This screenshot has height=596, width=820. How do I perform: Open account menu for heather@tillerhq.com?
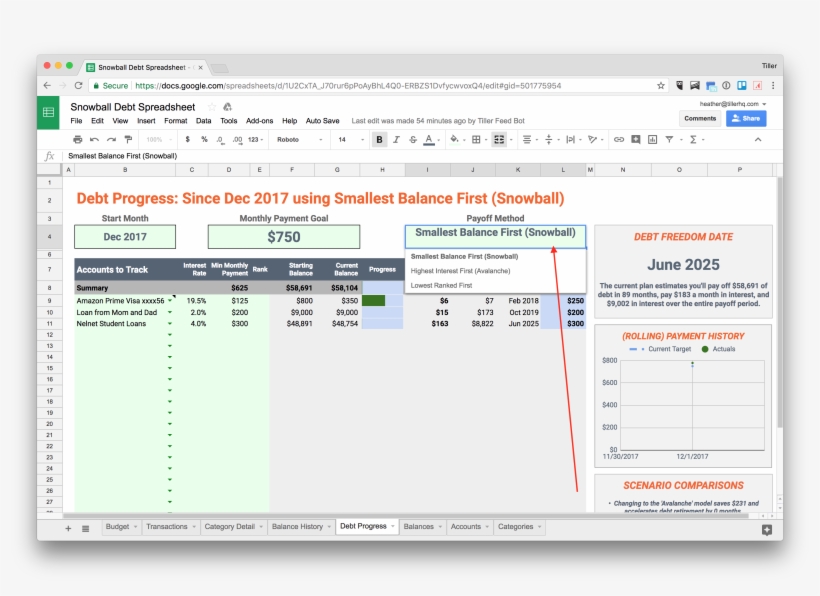pos(733,104)
